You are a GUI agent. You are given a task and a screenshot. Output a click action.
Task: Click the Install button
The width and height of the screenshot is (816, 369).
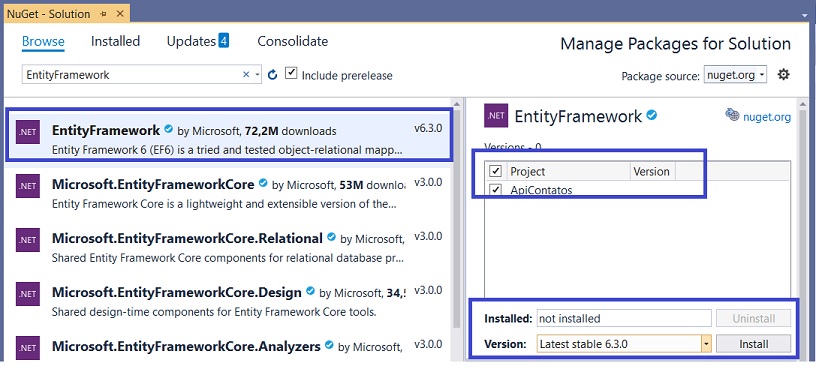pyautogui.click(x=754, y=344)
